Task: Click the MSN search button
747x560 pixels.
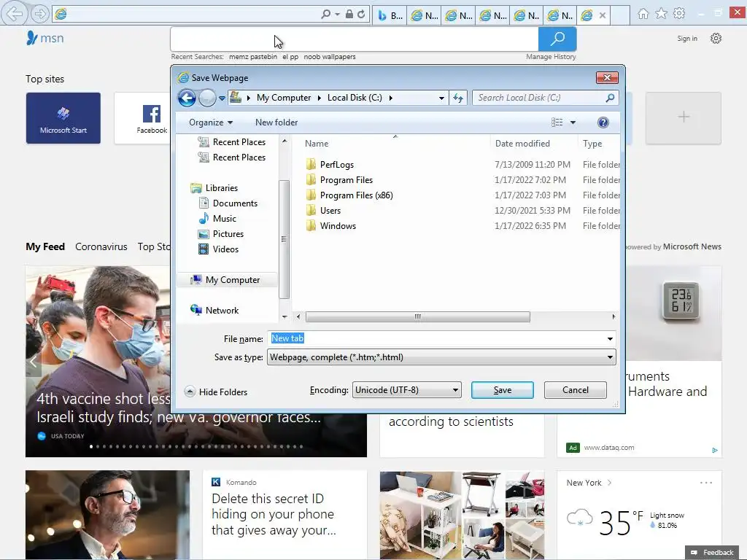Action: tap(557, 39)
